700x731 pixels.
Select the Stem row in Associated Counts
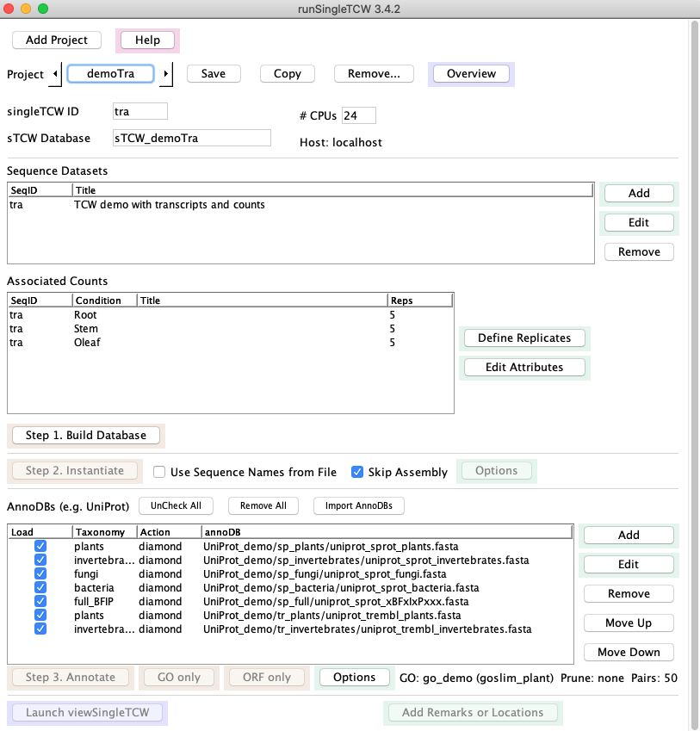pyautogui.click(x=86, y=329)
